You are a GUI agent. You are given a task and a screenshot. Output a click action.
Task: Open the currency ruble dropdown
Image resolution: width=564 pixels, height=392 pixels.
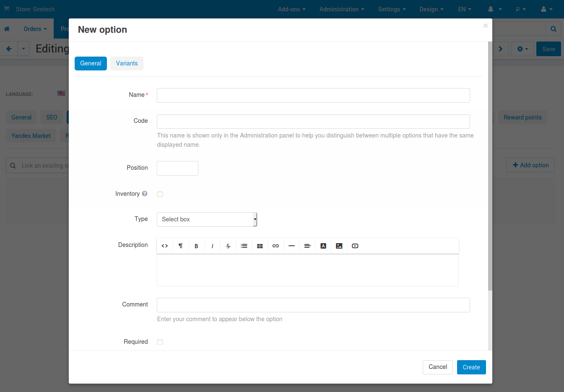click(521, 9)
